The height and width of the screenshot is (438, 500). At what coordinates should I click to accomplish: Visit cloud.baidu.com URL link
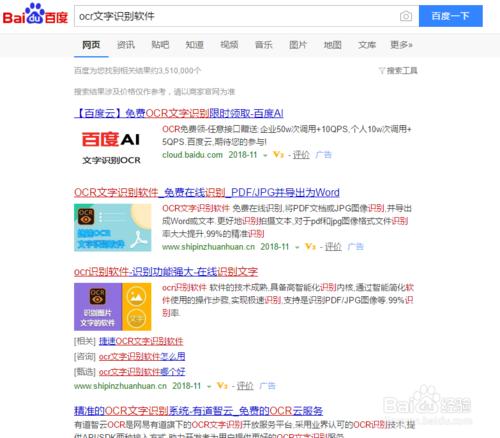point(192,155)
